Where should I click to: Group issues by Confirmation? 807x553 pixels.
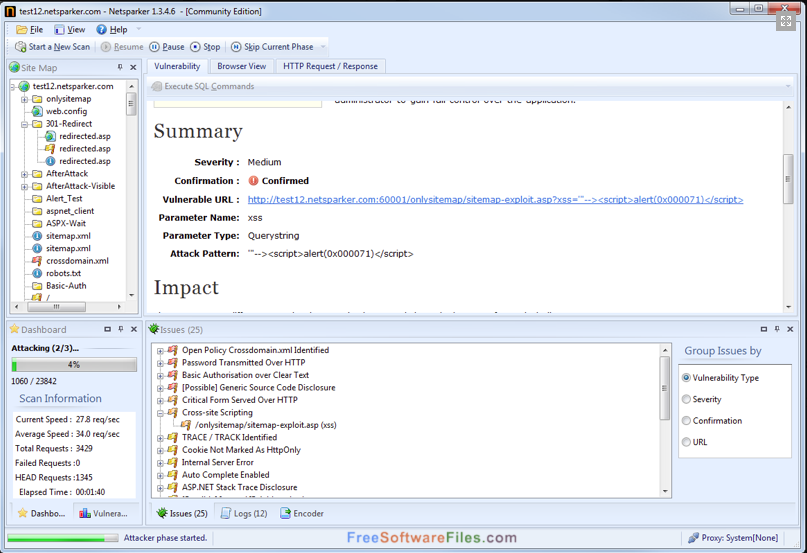point(712,421)
